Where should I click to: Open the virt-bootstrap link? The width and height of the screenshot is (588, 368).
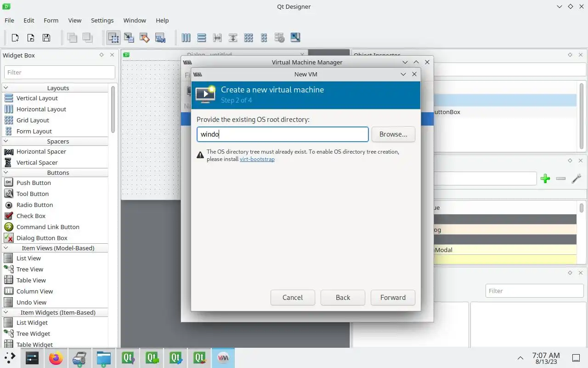click(x=257, y=159)
